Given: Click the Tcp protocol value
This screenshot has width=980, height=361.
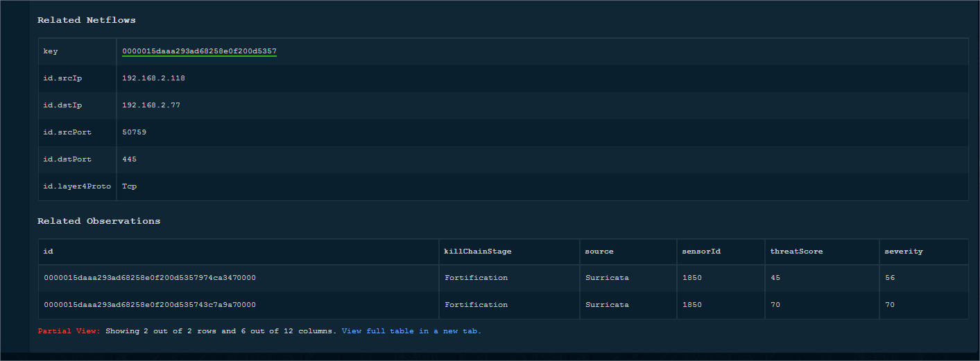Looking at the screenshot, I should (x=129, y=186).
